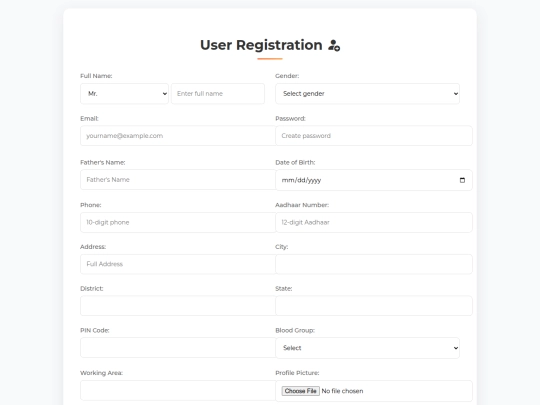The width and height of the screenshot is (540, 405).
Task: Click the Gender label
Action: pos(287,76)
